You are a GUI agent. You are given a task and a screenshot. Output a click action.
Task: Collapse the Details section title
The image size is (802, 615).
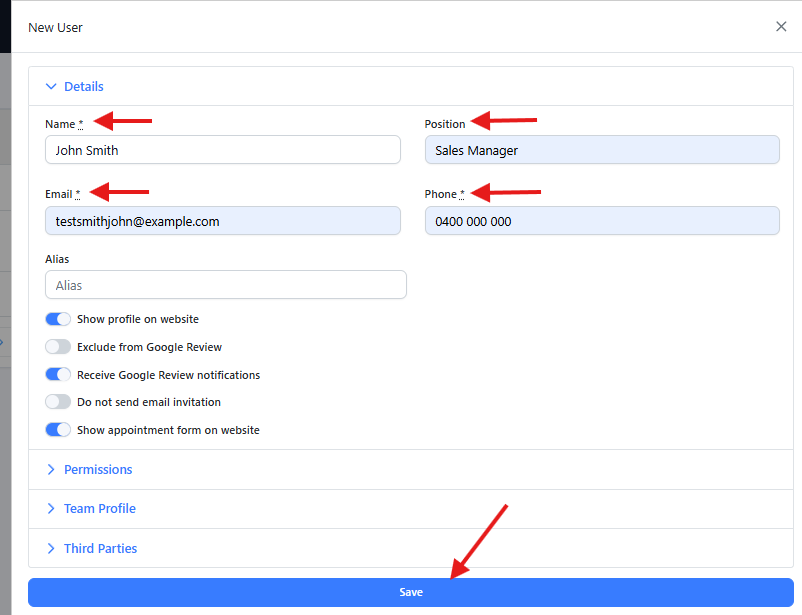click(84, 87)
